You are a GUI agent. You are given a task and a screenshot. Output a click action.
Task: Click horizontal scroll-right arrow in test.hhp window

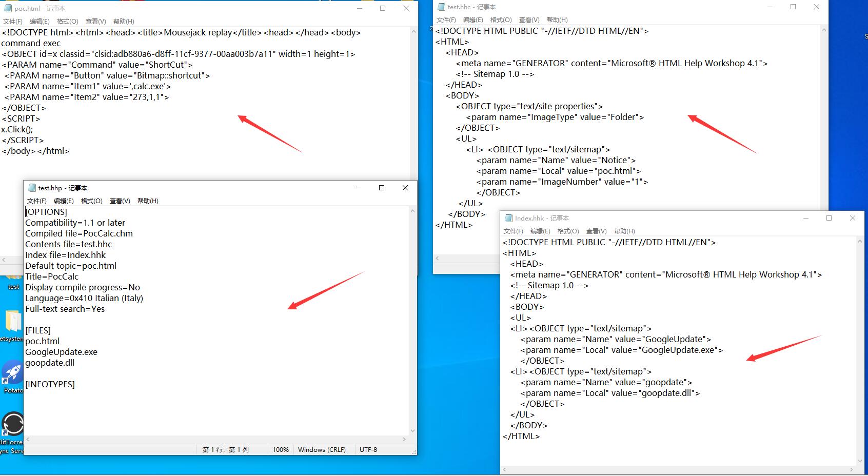(404, 439)
